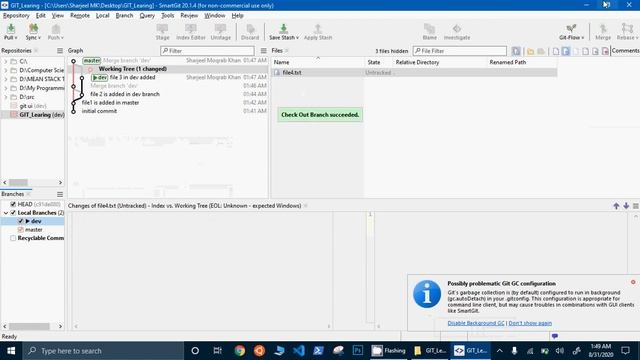Click the Push toolbar icon
640x360 pixels.
56,31
